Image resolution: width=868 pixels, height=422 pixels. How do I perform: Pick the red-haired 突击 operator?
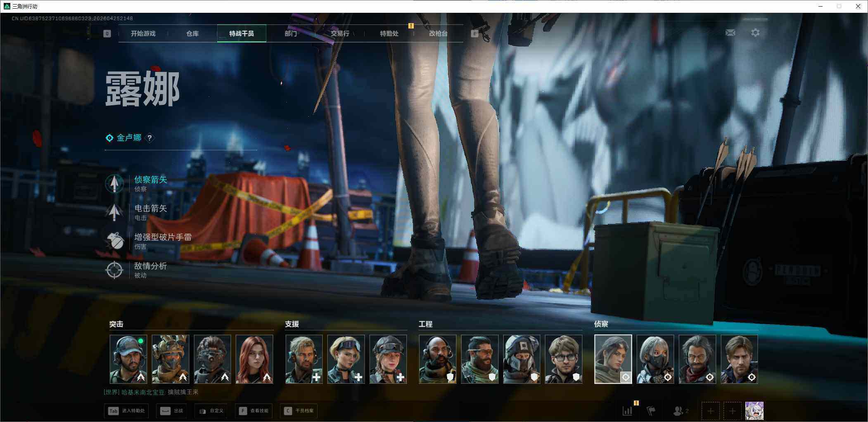(x=254, y=359)
